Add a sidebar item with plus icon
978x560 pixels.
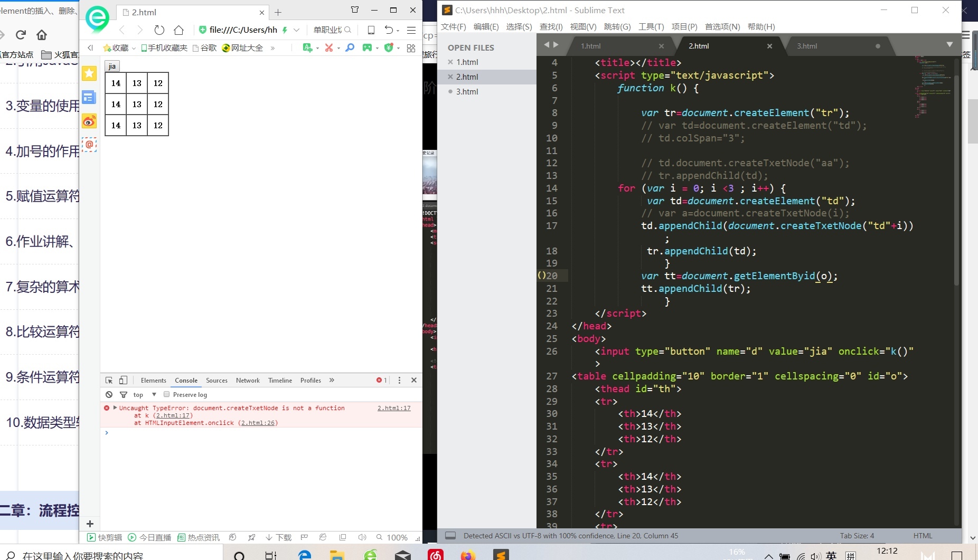pyautogui.click(x=90, y=524)
